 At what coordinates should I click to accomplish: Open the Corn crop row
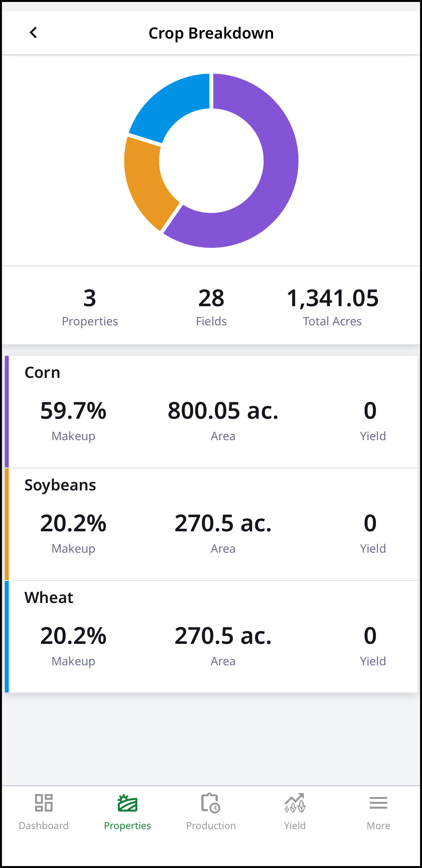(211, 411)
